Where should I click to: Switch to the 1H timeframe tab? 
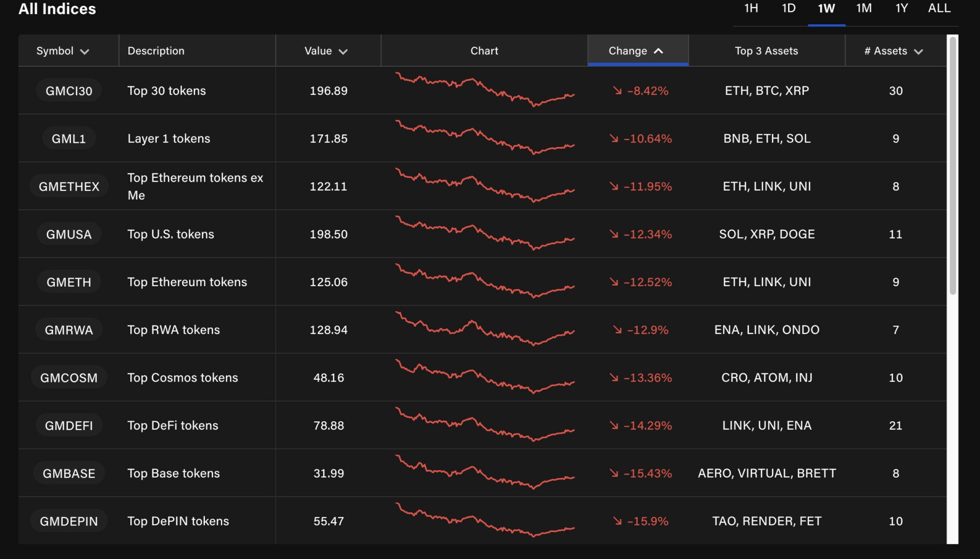(751, 8)
